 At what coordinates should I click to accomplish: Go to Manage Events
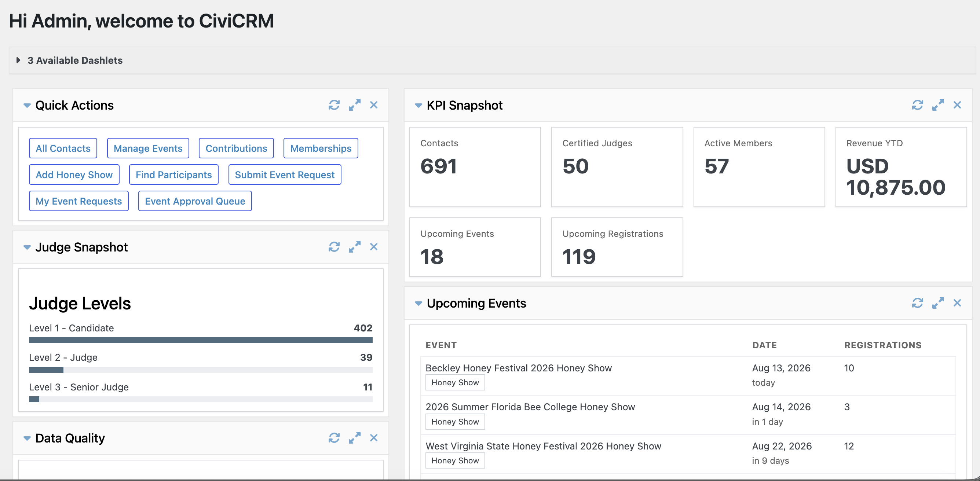pyautogui.click(x=148, y=148)
